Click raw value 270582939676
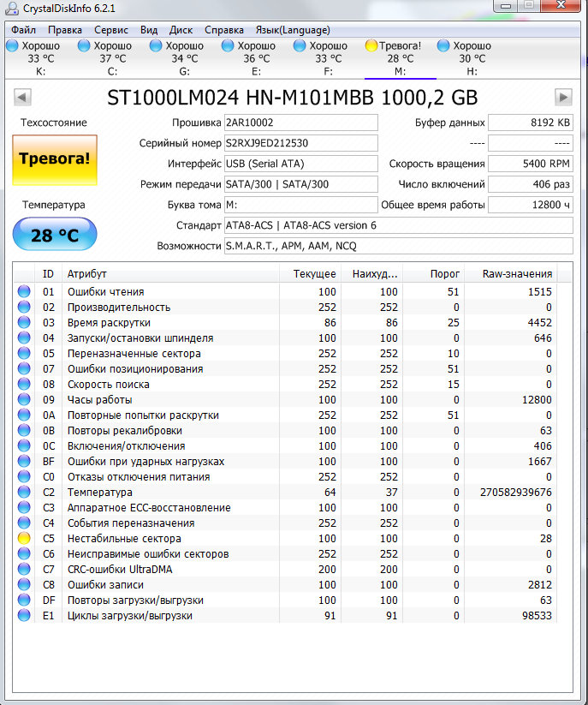The image size is (588, 705). (516, 493)
